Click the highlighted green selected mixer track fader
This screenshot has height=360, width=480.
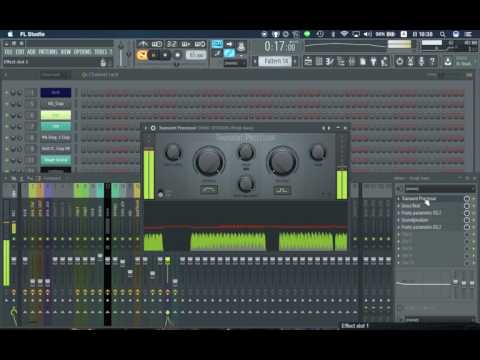pyautogui.click(x=167, y=260)
